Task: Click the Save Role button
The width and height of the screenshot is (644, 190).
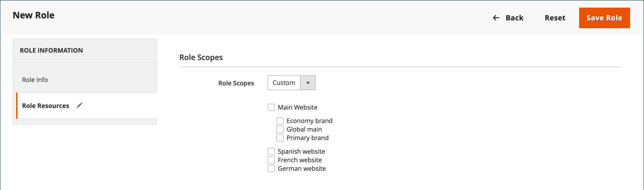Action: [604, 18]
